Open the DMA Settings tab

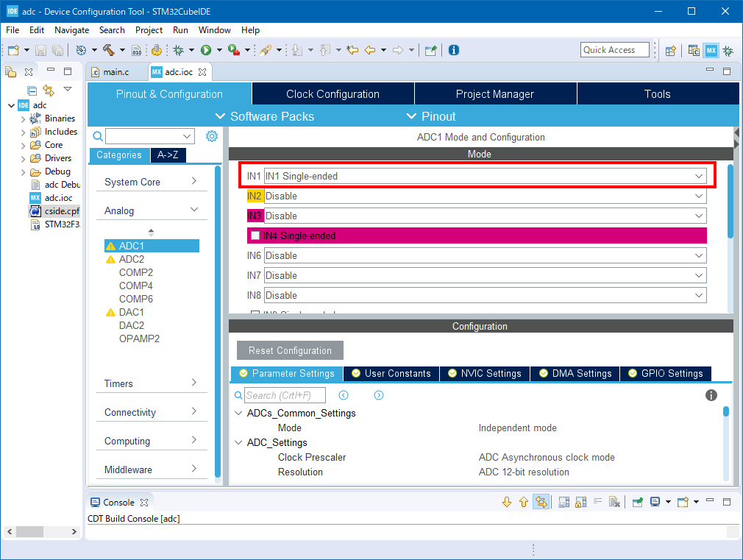[575, 374]
